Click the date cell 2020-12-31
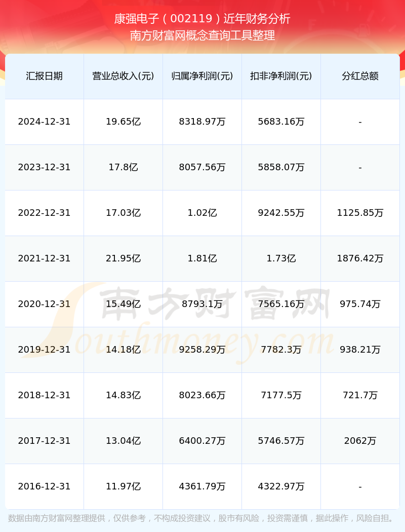405x532 pixels. (x=45, y=304)
